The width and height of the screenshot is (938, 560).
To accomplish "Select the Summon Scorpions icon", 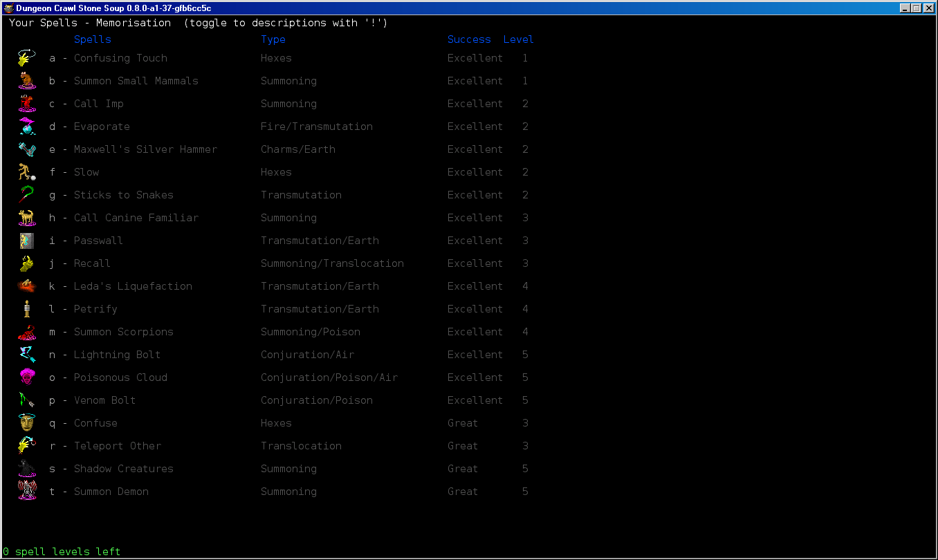I will pyautogui.click(x=27, y=332).
